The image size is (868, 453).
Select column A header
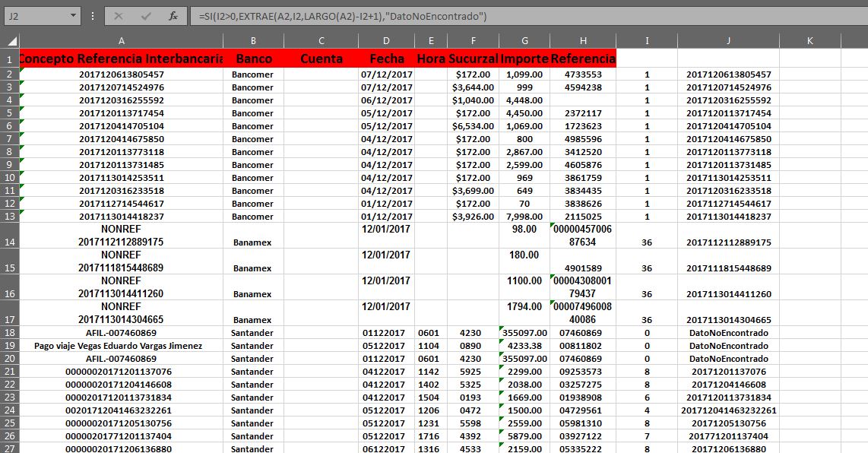point(122,40)
